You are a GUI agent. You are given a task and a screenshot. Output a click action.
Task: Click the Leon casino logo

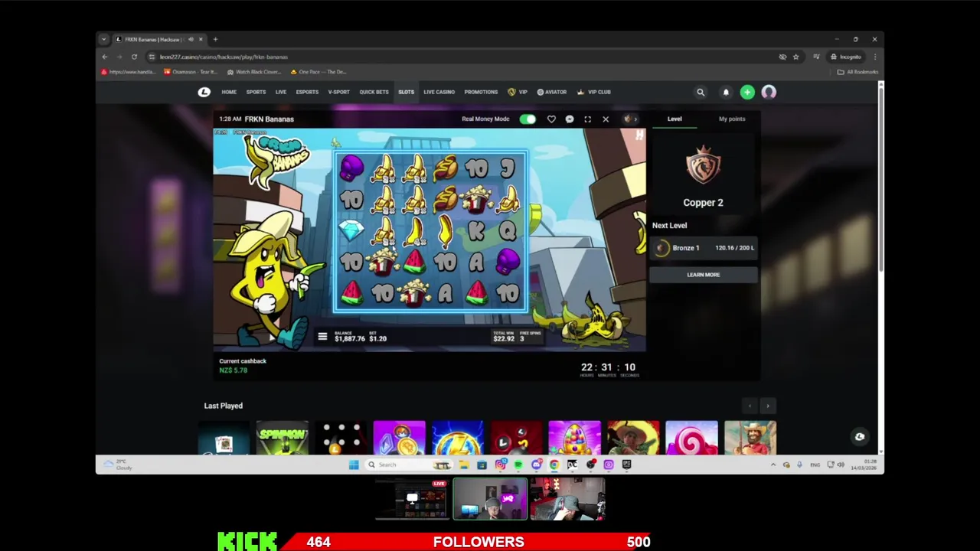click(x=204, y=92)
